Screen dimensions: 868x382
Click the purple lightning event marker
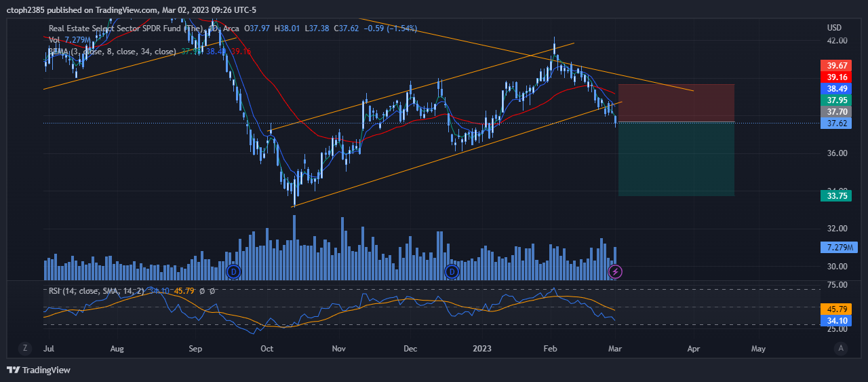coord(615,271)
